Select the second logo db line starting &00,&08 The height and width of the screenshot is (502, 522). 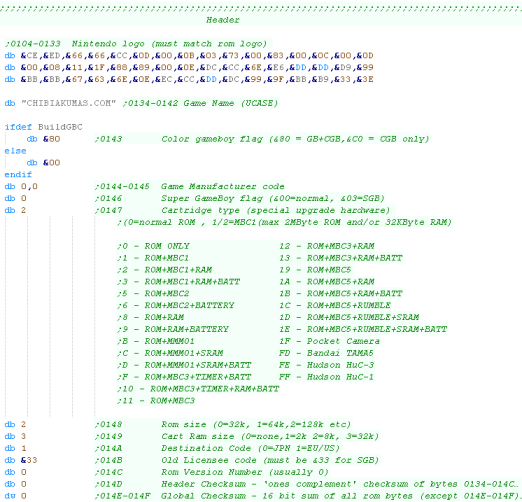(x=189, y=67)
